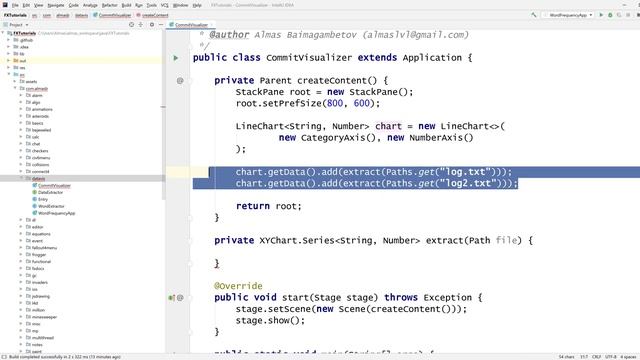Hide the Project panel with minus icon

pos(161,25)
